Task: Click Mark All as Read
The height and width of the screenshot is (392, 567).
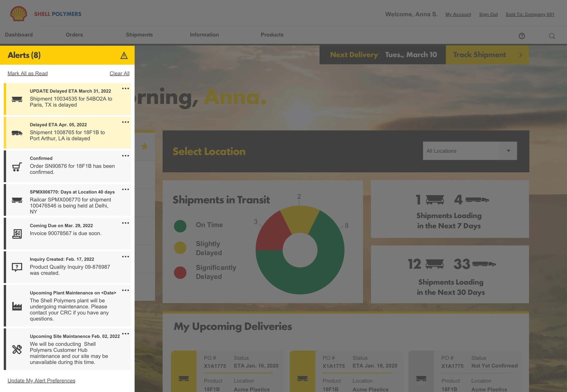Action: click(x=27, y=73)
